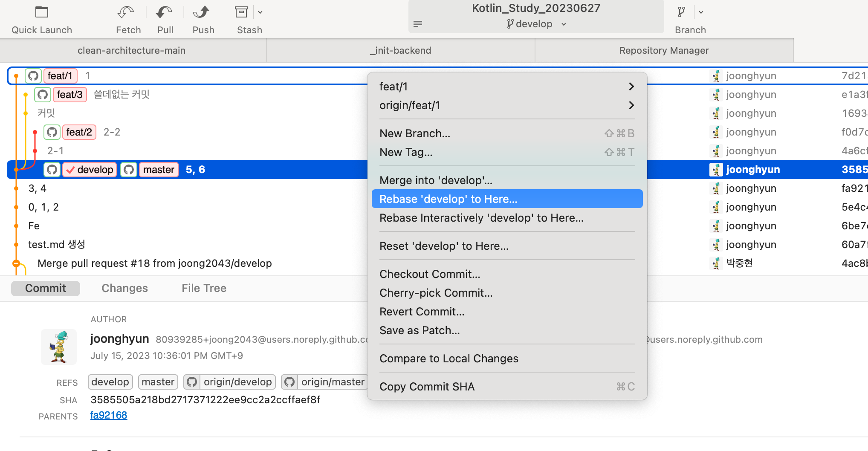Select the Merge pull request #18 commit
The width and height of the screenshot is (868, 451).
click(155, 263)
